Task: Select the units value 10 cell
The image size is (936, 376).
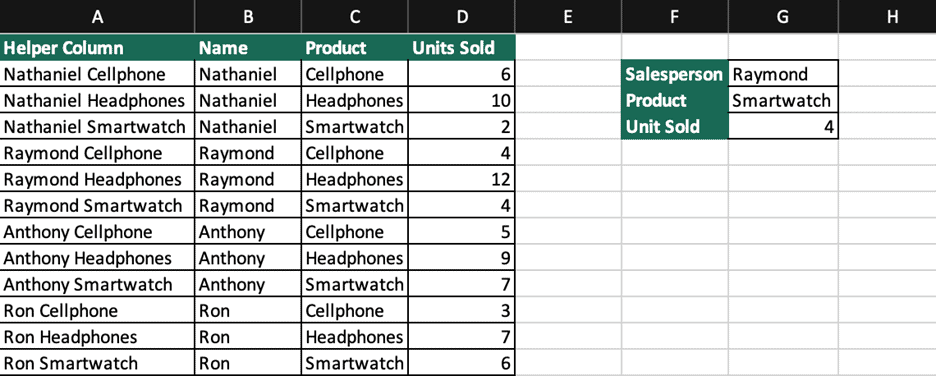Action: [461, 100]
